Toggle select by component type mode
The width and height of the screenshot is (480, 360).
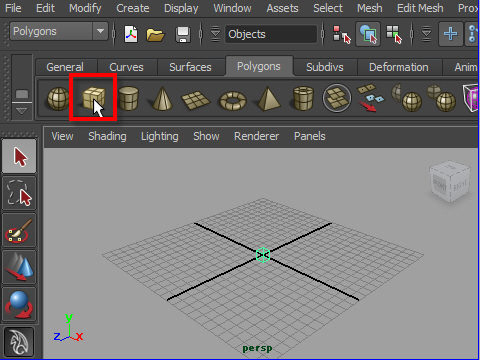pyautogui.click(x=394, y=34)
